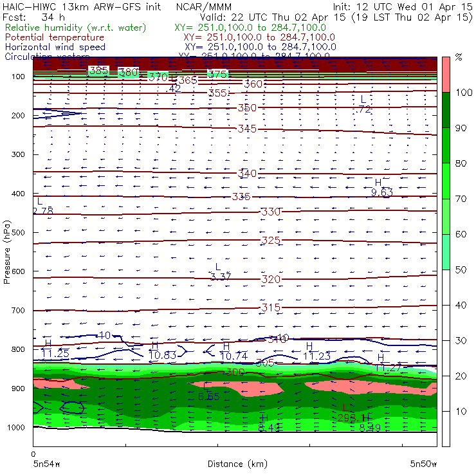Select the 'H 9.63' wind maximum label
The height and width of the screenshot is (476, 476).
coord(381,188)
